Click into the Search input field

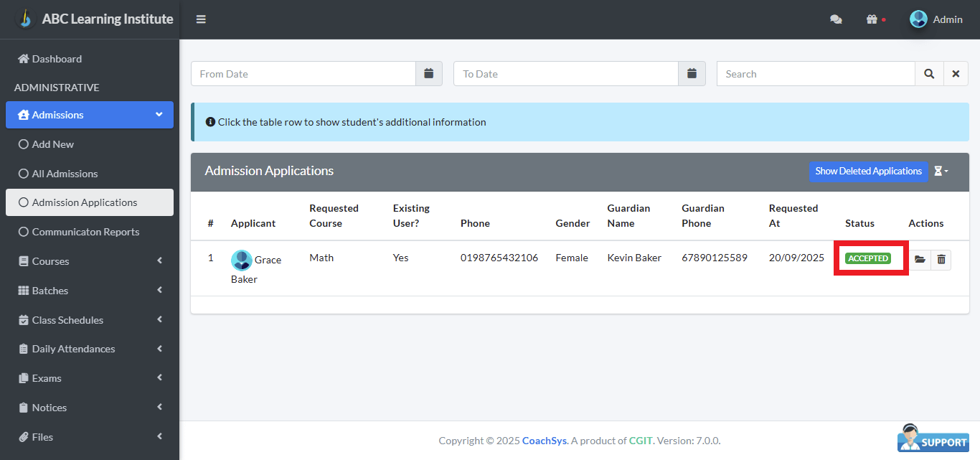[816, 73]
